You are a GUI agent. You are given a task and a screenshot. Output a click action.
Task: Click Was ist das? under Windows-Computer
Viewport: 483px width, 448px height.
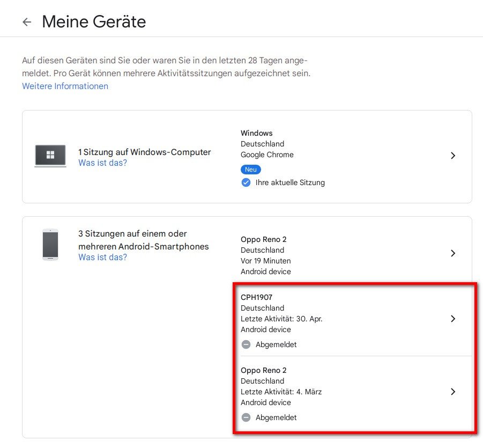[x=102, y=163]
